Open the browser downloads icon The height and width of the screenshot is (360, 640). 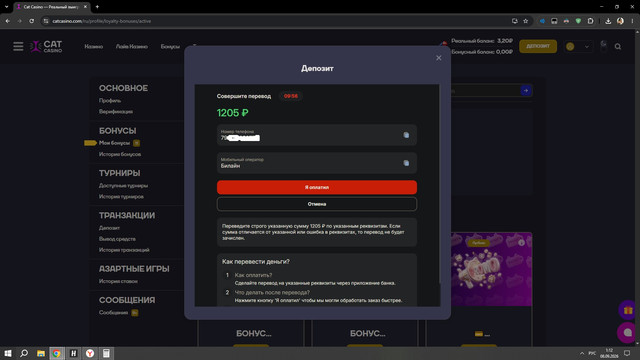608,21
